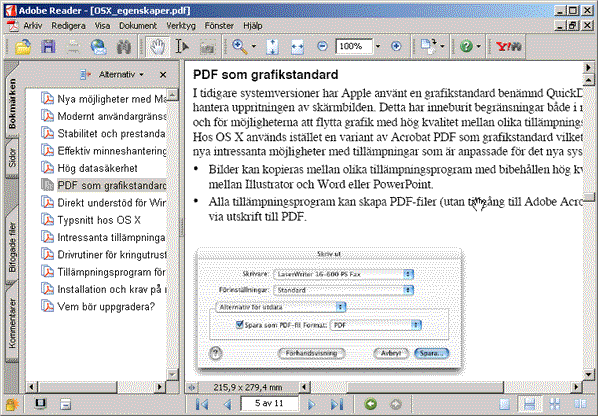Switch to the Kommentarer tab

pos(12,323)
